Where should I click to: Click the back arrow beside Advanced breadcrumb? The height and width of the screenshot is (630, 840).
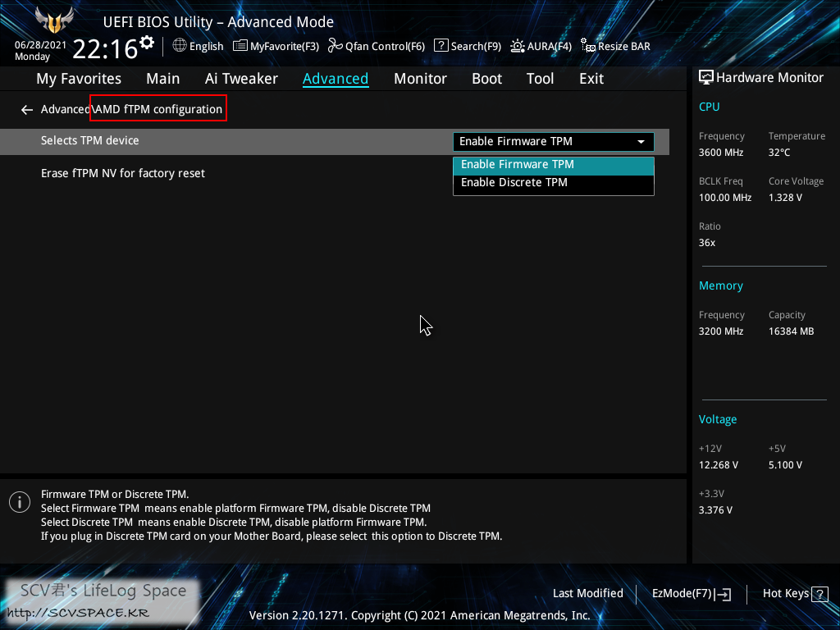(27, 110)
